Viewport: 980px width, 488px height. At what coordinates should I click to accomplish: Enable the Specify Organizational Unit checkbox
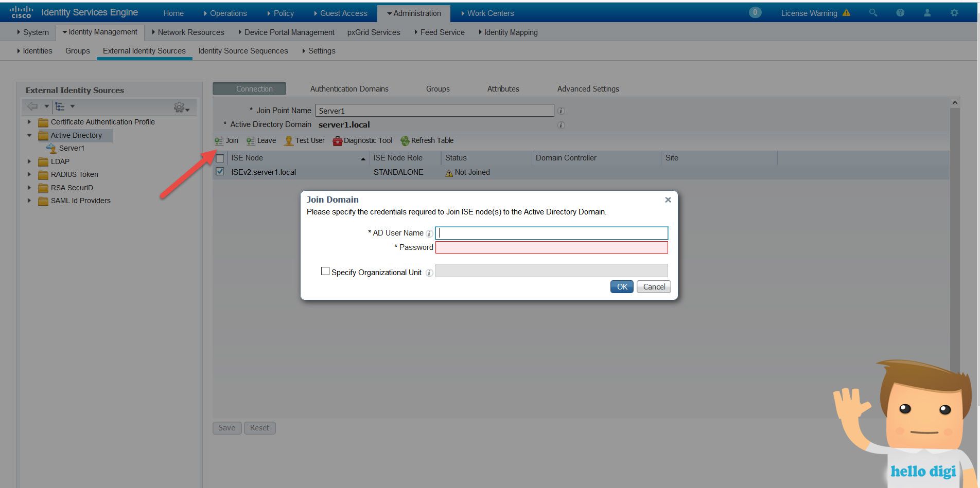pos(325,271)
